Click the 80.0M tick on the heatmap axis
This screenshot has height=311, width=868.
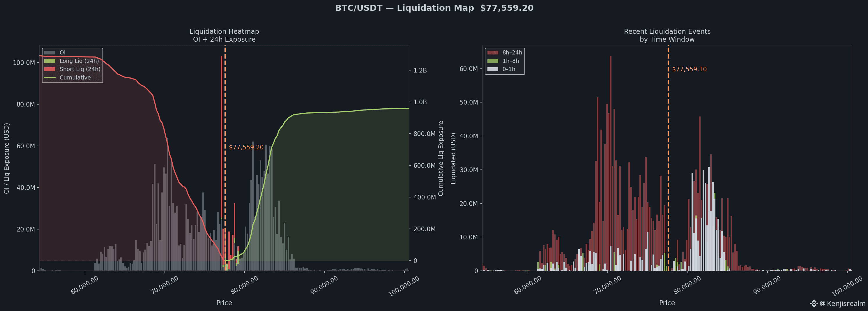pyautogui.click(x=26, y=105)
